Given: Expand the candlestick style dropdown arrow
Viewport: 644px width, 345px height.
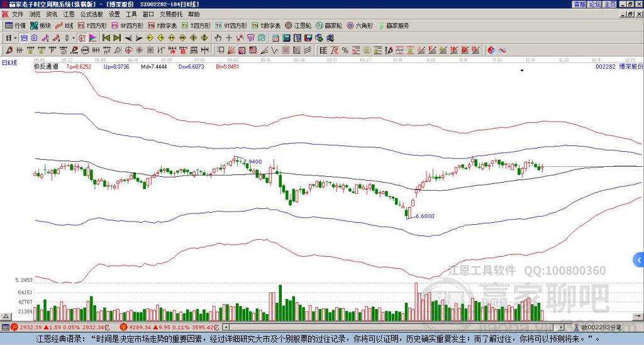Looking at the screenshot, I should click(74, 38).
